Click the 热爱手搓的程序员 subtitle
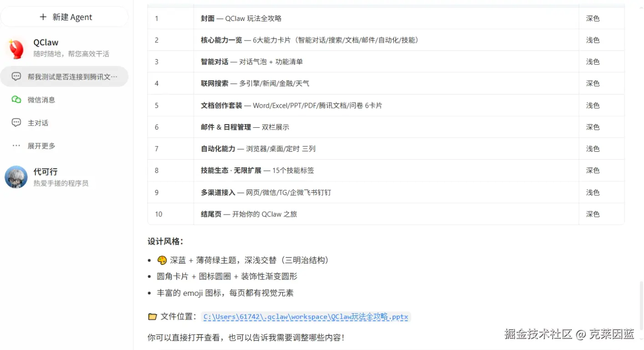 pyautogui.click(x=61, y=183)
